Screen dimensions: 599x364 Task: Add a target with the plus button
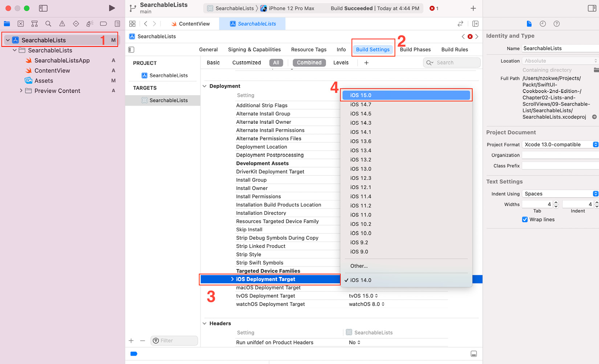(131, 340)
